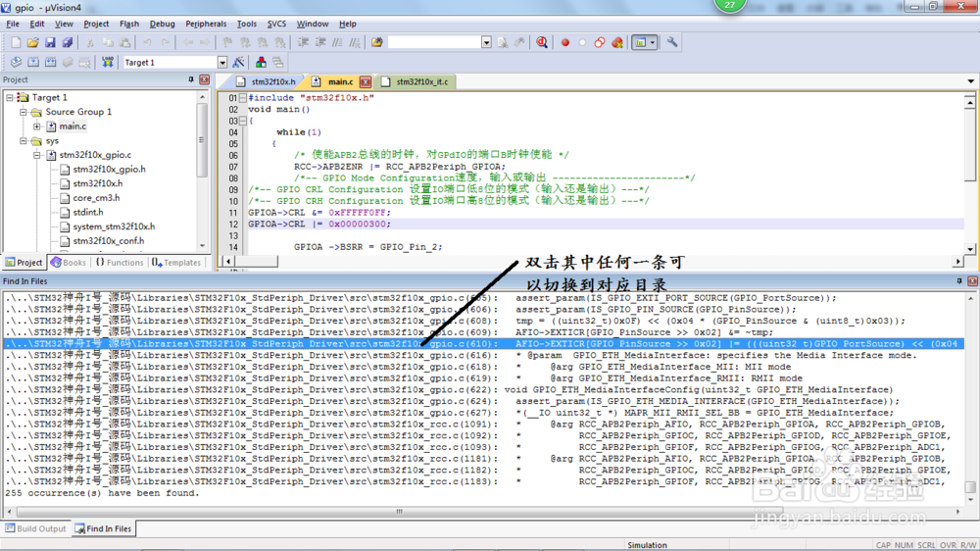Switch to the Build Output tab
The image size is (980, 551).
[35, 528]
